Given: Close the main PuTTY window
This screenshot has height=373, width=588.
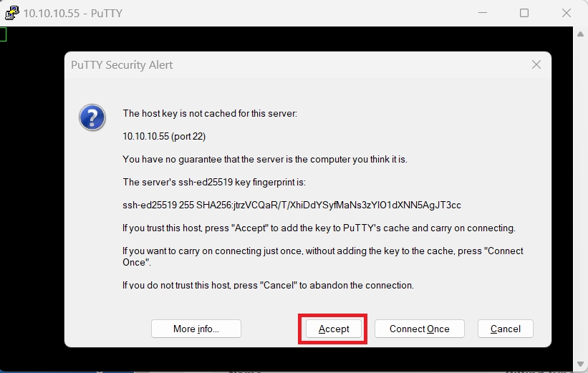Looking at the screenshot, I should [566, 13].
